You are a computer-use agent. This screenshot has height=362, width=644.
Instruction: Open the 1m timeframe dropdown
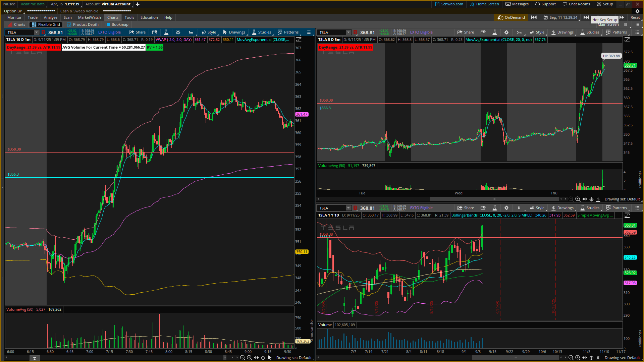pyautogui.click(x=191, y=33)
